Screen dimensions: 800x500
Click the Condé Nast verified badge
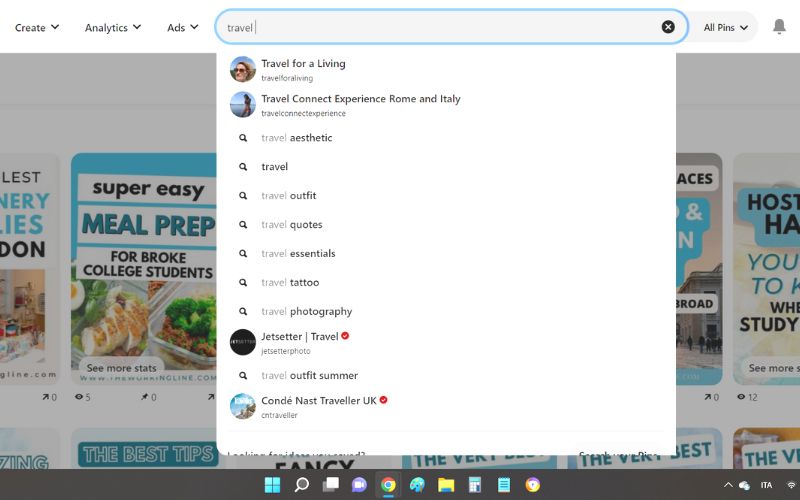click(x=384, y=400)
